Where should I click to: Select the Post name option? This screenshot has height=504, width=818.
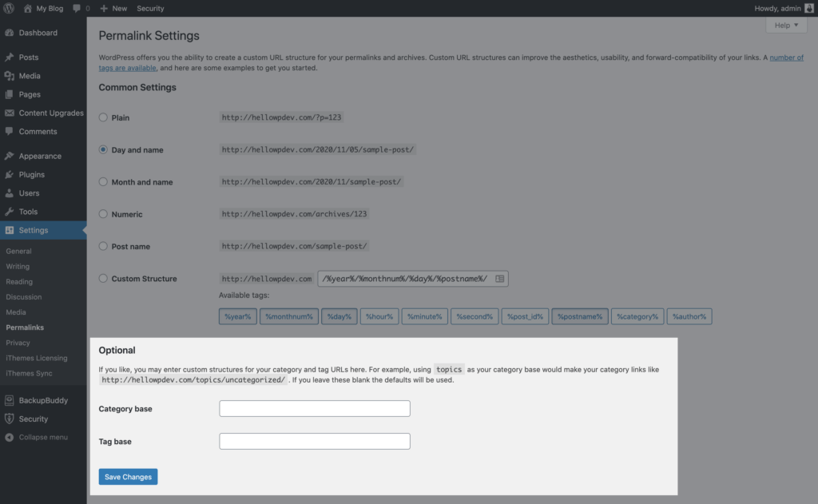coord(103,246)
